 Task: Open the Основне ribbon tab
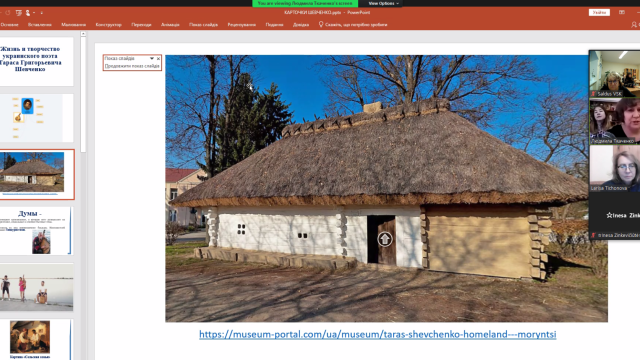coord(9,24)
